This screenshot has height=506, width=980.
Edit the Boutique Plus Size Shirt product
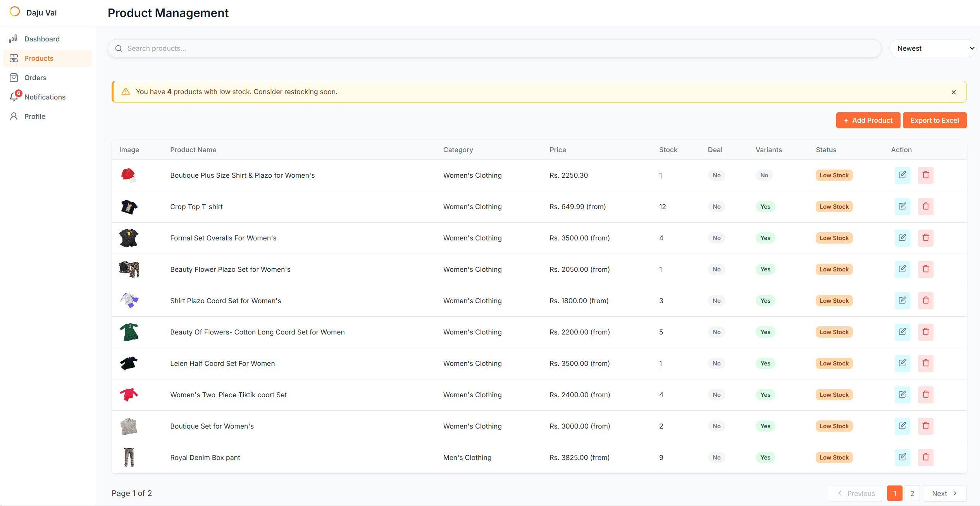coord(902,175)
